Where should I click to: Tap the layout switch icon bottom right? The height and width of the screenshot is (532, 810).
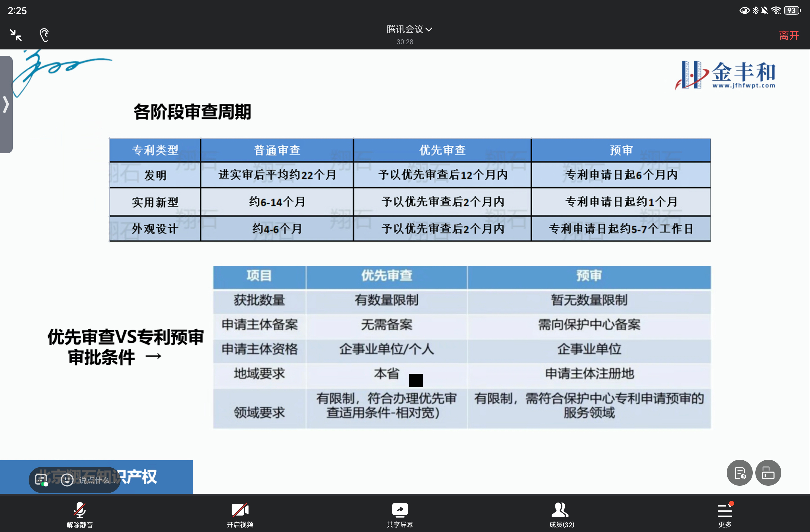tap(768, 473)
